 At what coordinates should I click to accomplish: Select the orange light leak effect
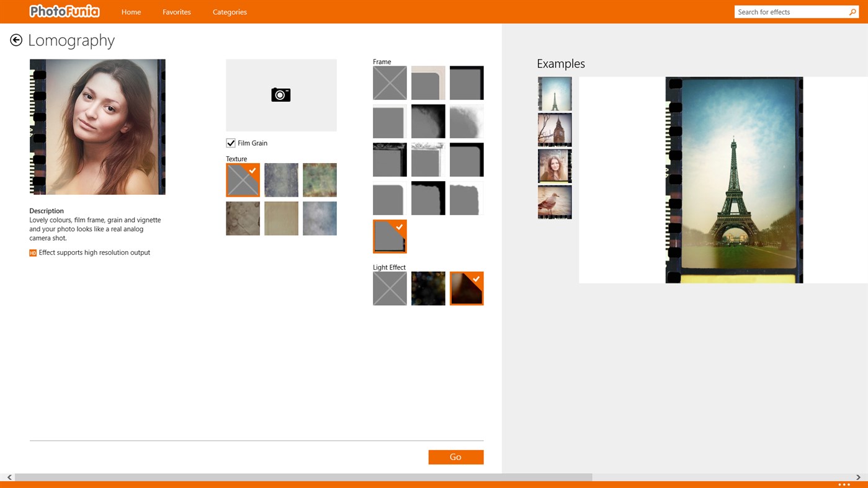coord(467,288)
